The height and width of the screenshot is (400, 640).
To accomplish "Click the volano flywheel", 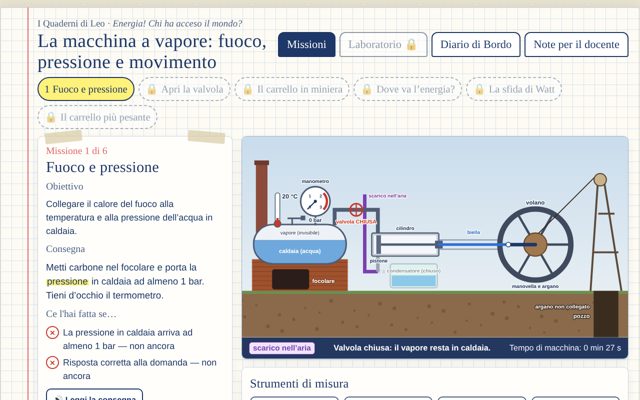I will point(535,244).
